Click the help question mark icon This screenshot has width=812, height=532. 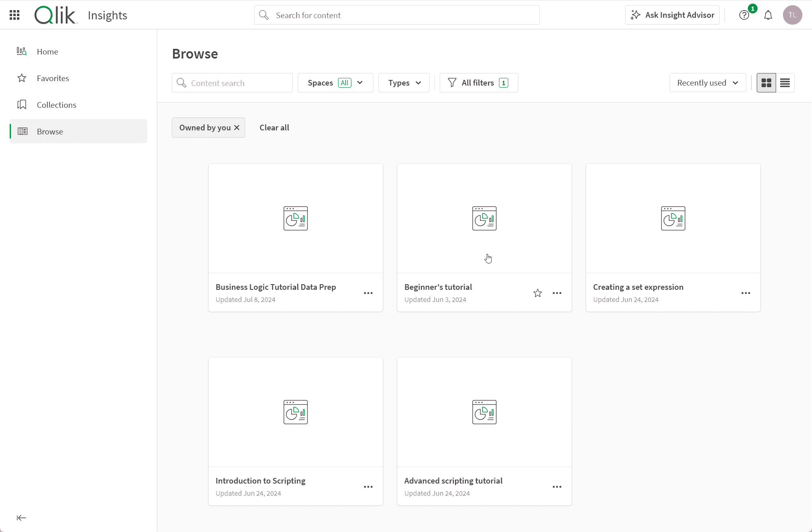[x=744, y=15]
